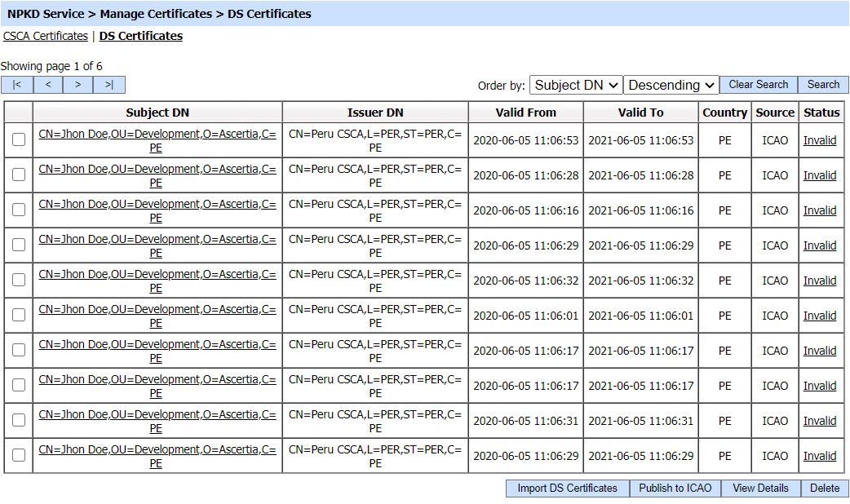Publish selected certificates to ICAO
850x504 pixels.
coord(675,488)
